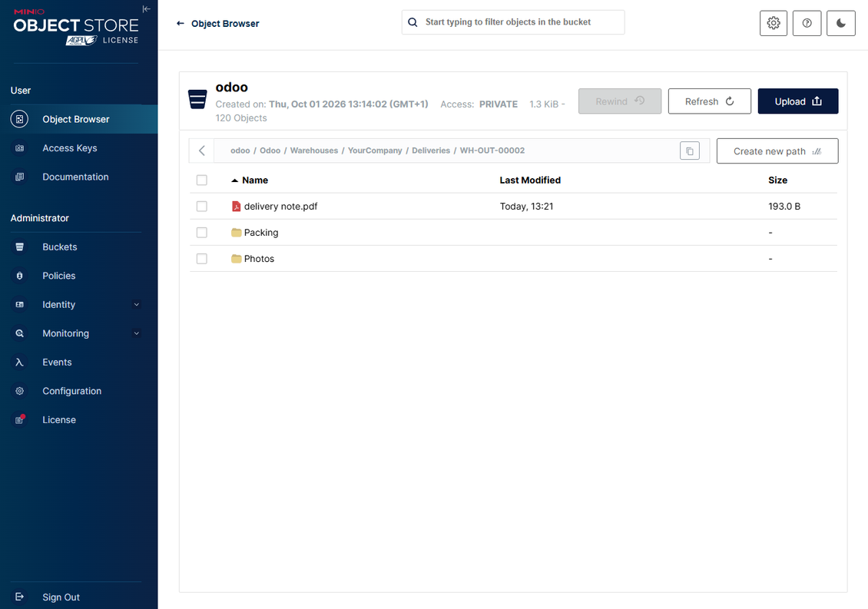The width and height of the screenshot is (868, 609).
Task: Click the odoo bucket icon
Action: [x=197, y=100]
